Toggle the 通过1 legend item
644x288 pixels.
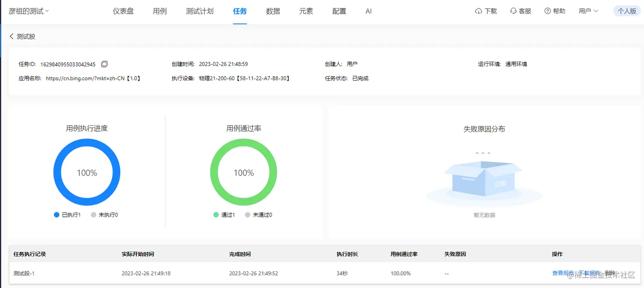224,215
